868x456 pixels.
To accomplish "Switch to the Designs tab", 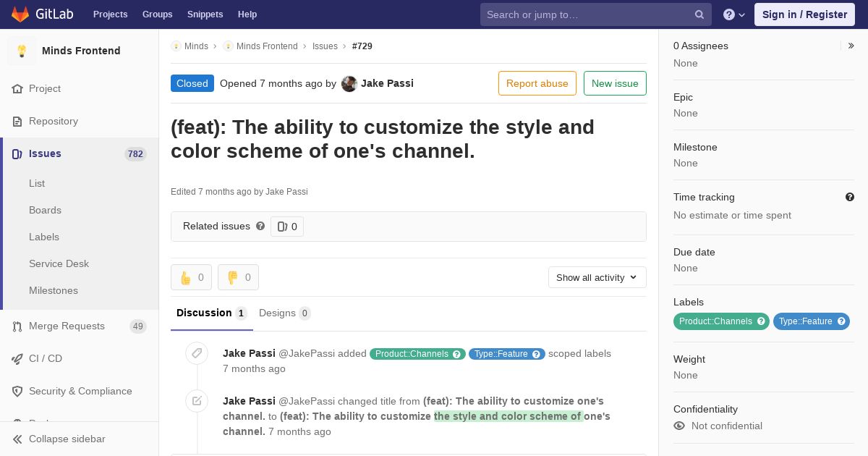I will point(284,313).
